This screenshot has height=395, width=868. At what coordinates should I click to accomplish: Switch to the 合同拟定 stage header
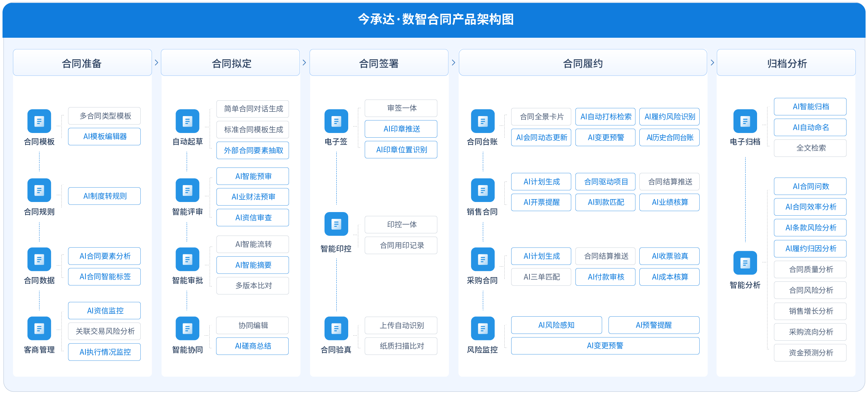[x=230, y=63]
